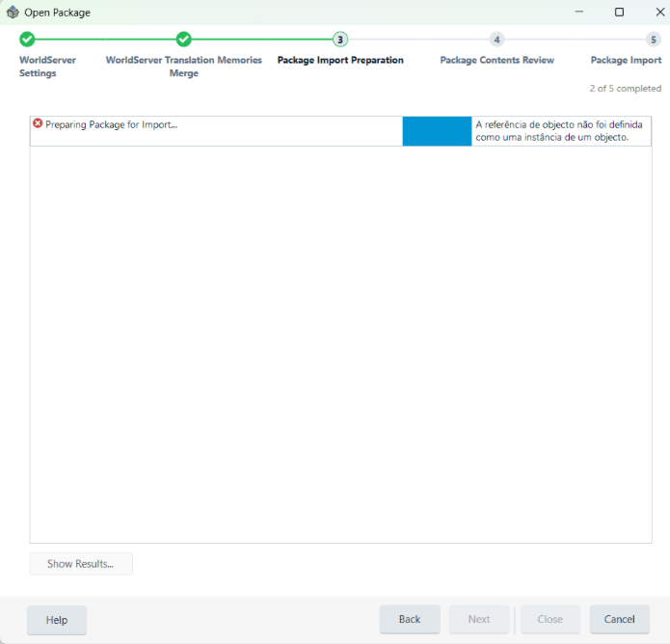Click the green checkmark for WorldServer Settings
Image resolution: width=670 pixels, height=644 pixels.
click(27, 40)
